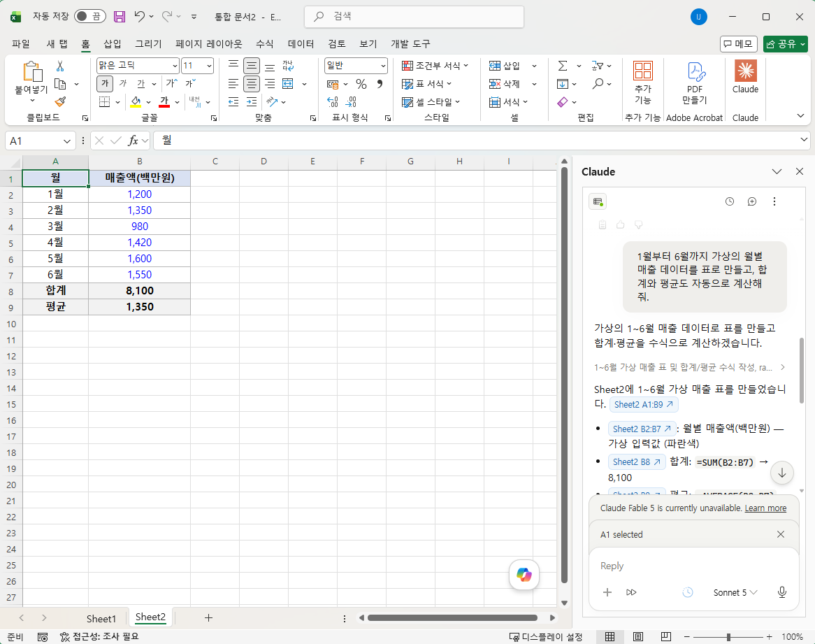Jump to Sheet2 B8 reference link
815x644 pixels.
click(637, 461)
